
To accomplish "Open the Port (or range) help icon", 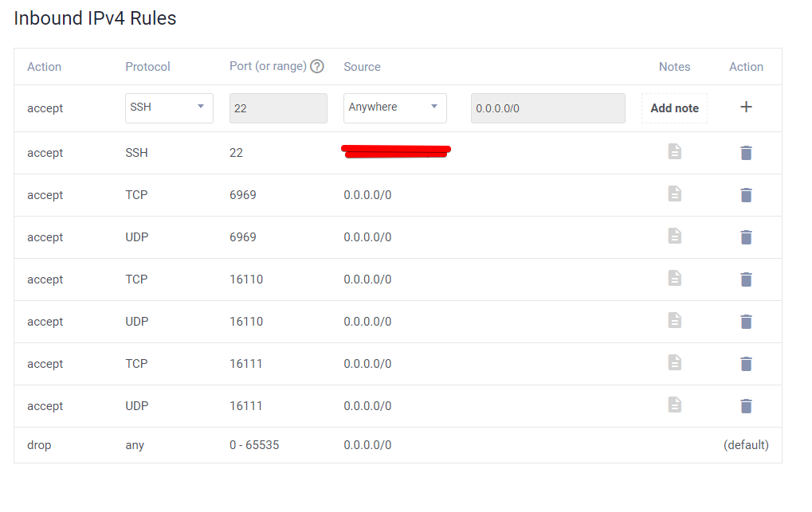I will pyautogui.click(x=317, y=66).
